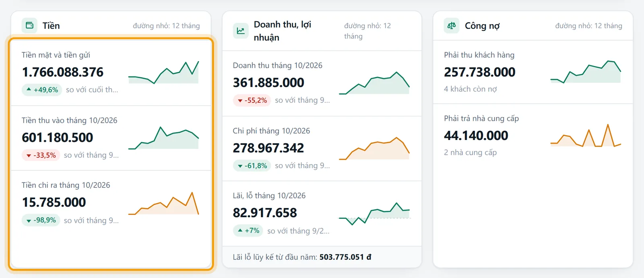Select the expense value 278.967.342
This screenshot has width=644, height=278.
268,148
